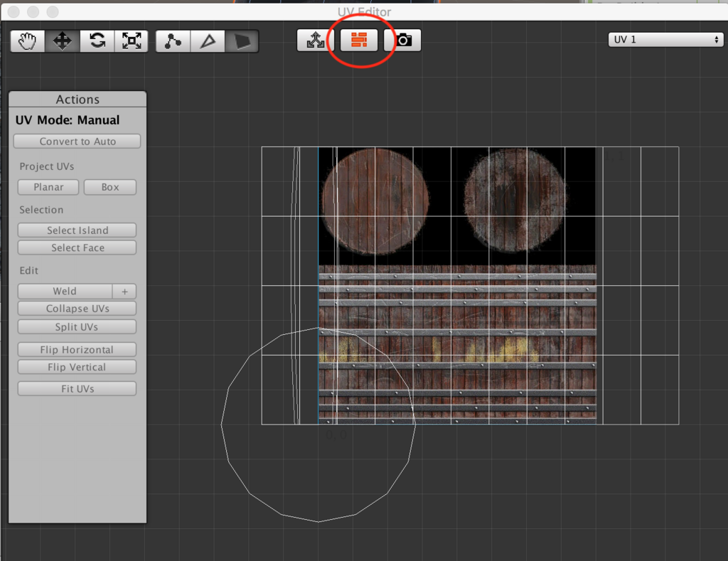The height and width of the screenshot is (561, 728).
Task: Click the 'Project UVs' section label
Action: [x=46, y=166]
